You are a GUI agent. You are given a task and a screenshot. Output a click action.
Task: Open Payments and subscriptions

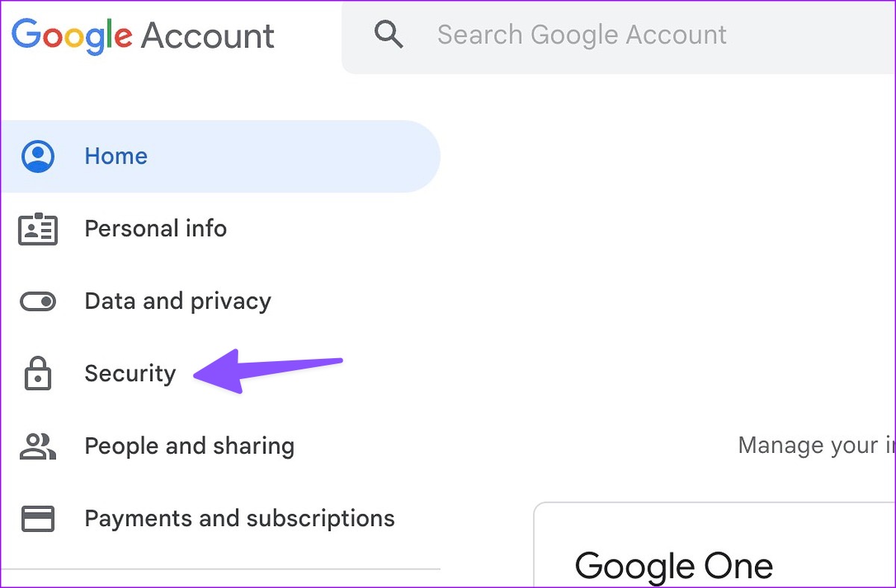[x=239, y=519]
